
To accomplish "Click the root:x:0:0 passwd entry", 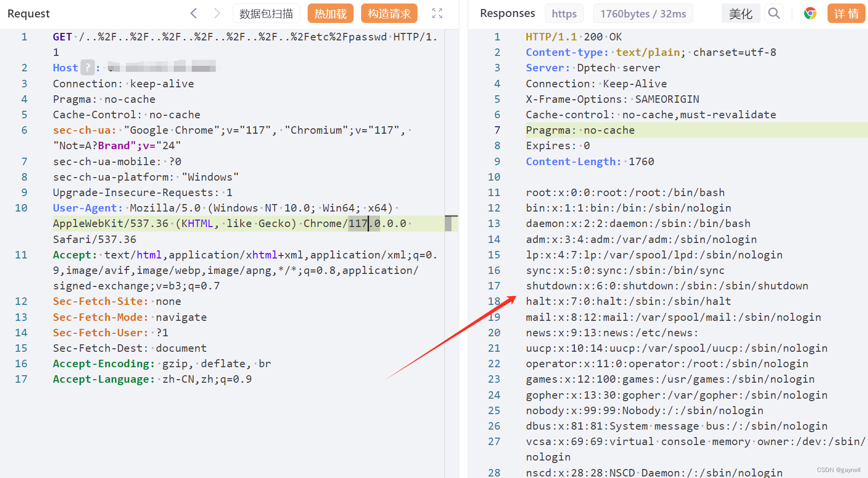I will (625, 192).
